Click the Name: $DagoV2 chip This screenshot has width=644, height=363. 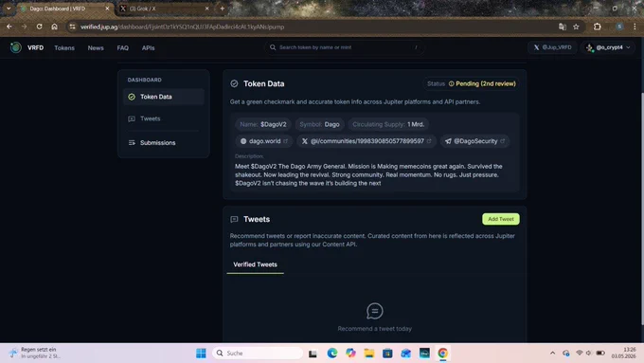point(263,124)
